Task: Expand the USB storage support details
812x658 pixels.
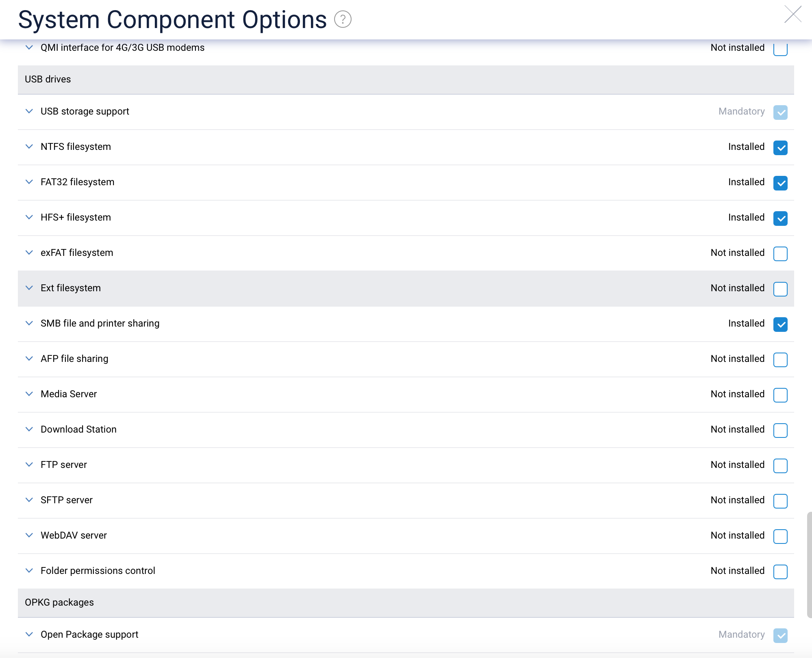Action: [29, 111]
